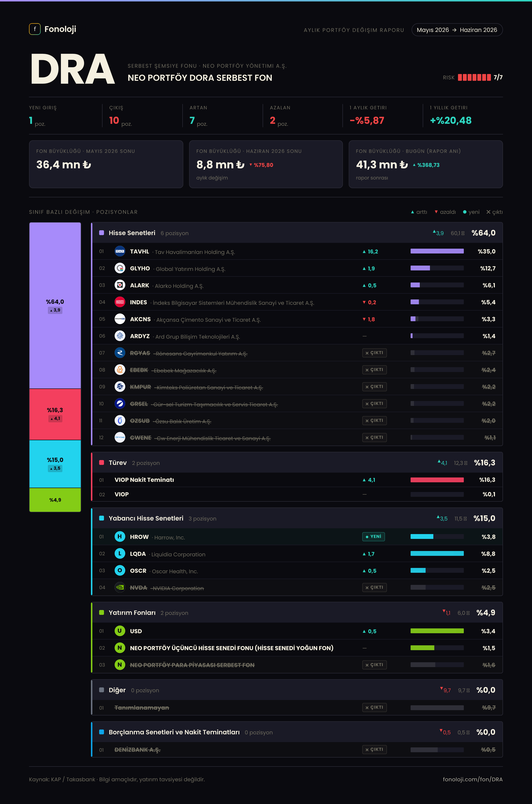
Task: Click the NVDA company logo
Action: [x=120, y=587]
